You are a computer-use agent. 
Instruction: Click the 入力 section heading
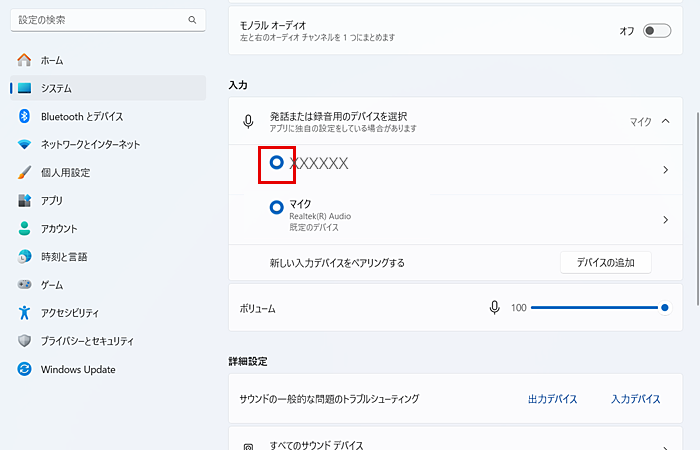pyautogui.click(x=238, y=85)
